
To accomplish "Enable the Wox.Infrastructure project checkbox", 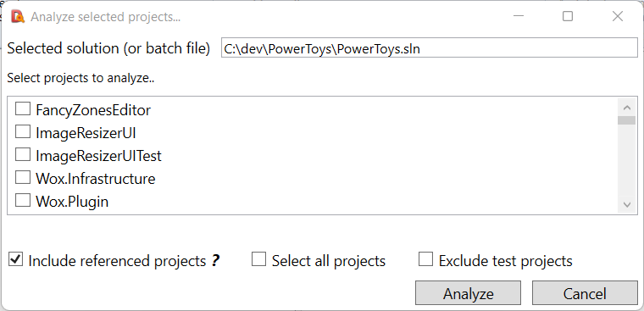I will 23,178.
